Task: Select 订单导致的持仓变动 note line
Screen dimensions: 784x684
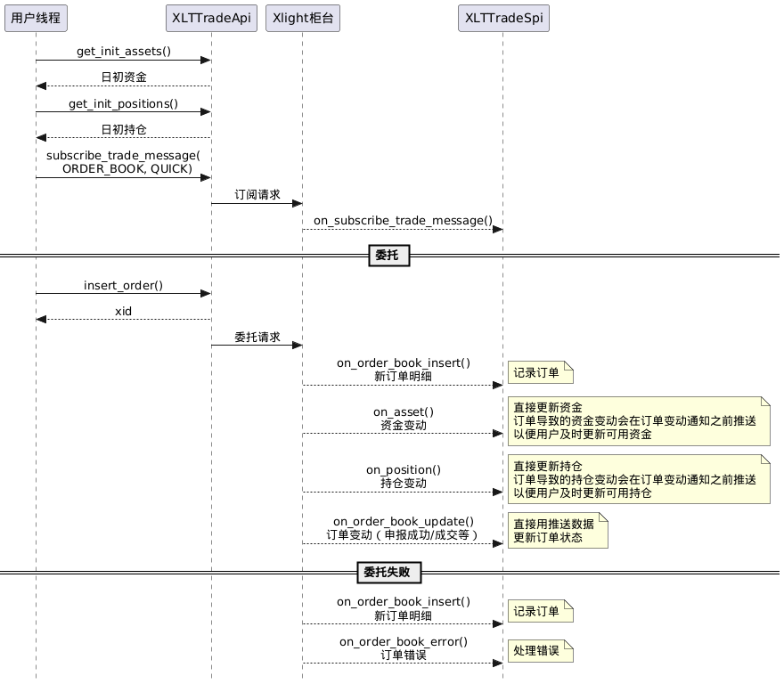Action: click(634, 480)
